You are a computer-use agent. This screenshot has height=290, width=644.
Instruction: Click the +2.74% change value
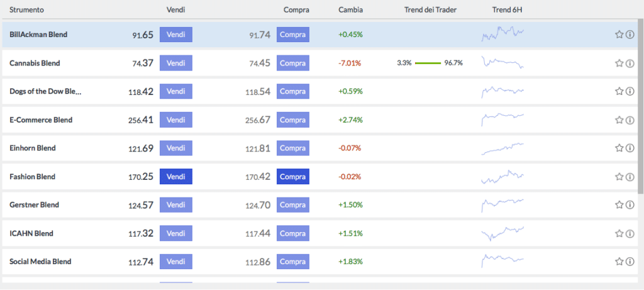click(350, 120)
